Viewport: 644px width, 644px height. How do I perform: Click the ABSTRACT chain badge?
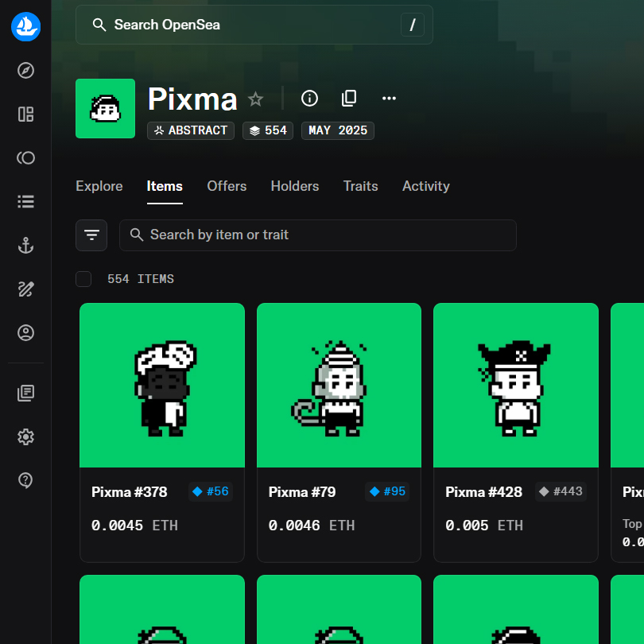(x=191, y=130)
